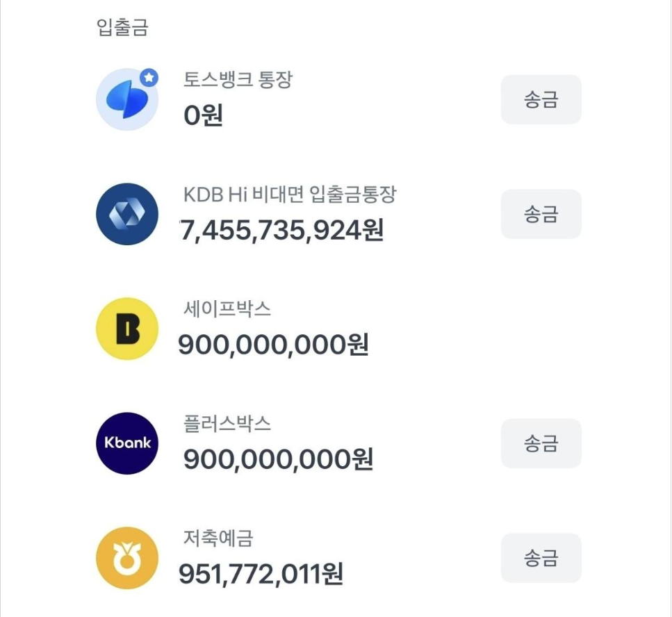Select the KDB bank emblem icon
The height and width of the screenshot is (617, 672).
pos(126,213)
